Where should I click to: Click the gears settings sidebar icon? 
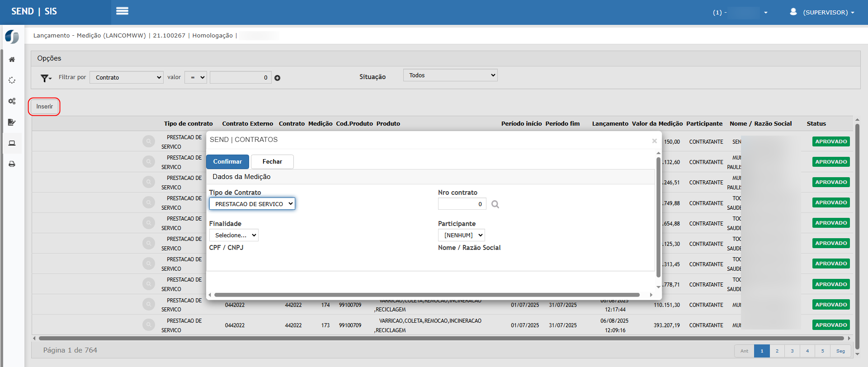(x=12, y=101)
